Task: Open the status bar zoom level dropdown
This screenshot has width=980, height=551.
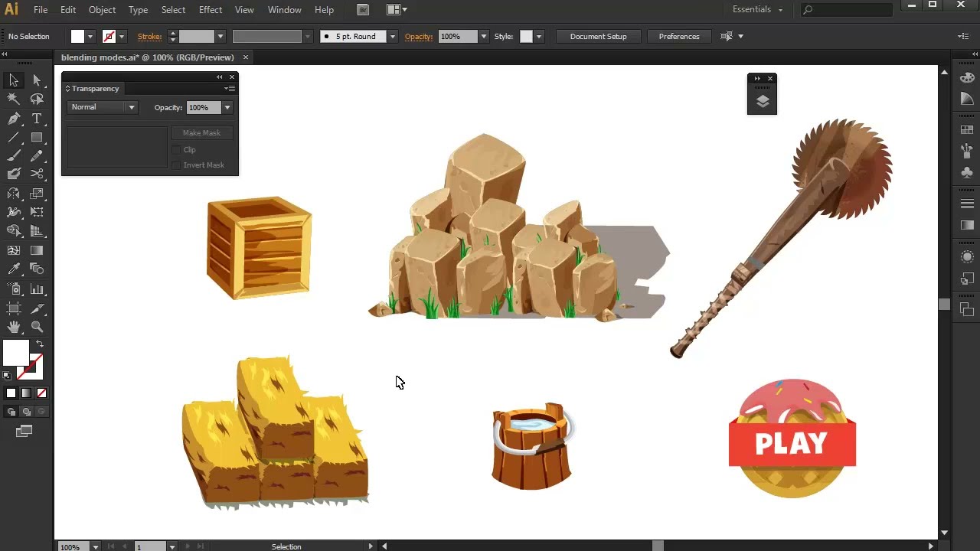Action: (95, 546)
